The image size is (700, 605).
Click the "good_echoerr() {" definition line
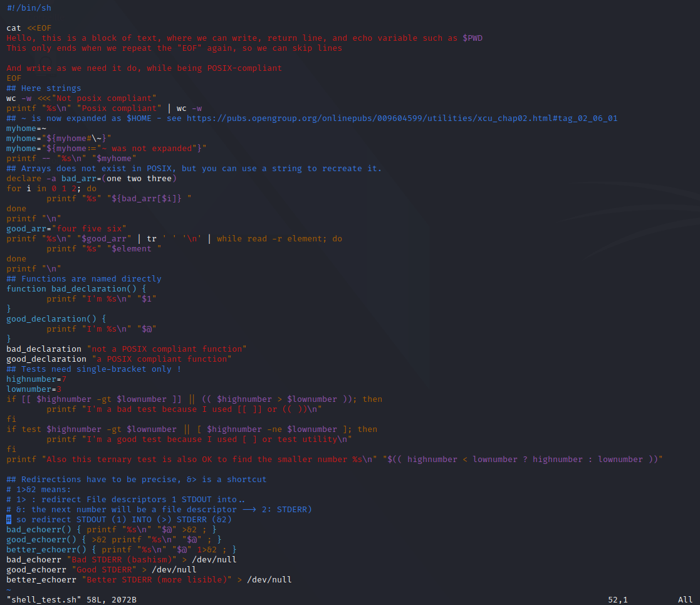point(114,540)
